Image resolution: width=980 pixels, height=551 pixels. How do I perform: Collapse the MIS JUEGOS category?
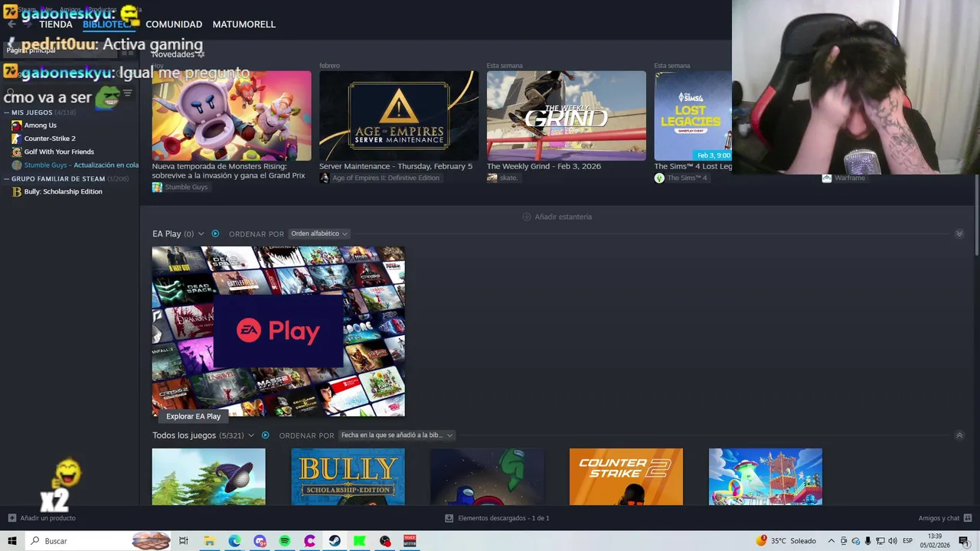tap(7, 112)
